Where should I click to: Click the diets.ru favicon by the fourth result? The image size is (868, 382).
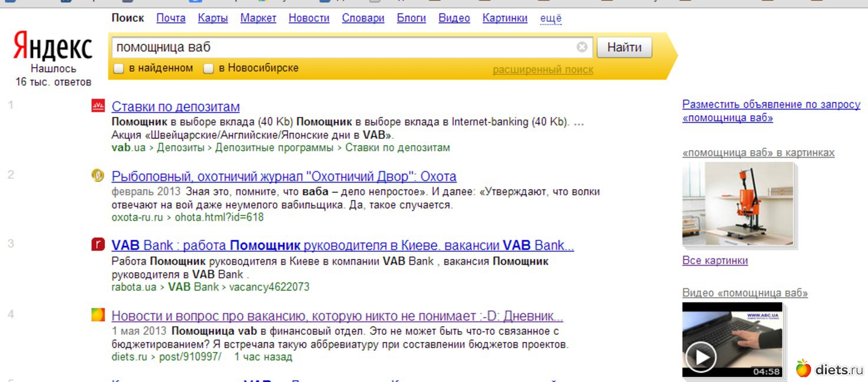98,315
